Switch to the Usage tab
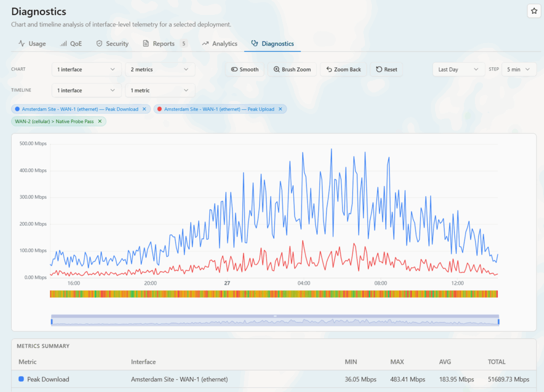This screenshot has width=544, height=392. tap(32, 44)
